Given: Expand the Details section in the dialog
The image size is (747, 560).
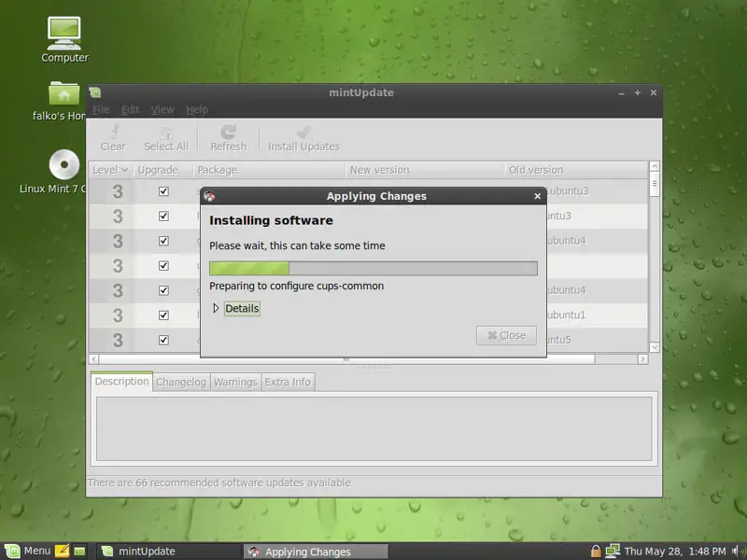Looking at the screenshot, I should [236, 309].
